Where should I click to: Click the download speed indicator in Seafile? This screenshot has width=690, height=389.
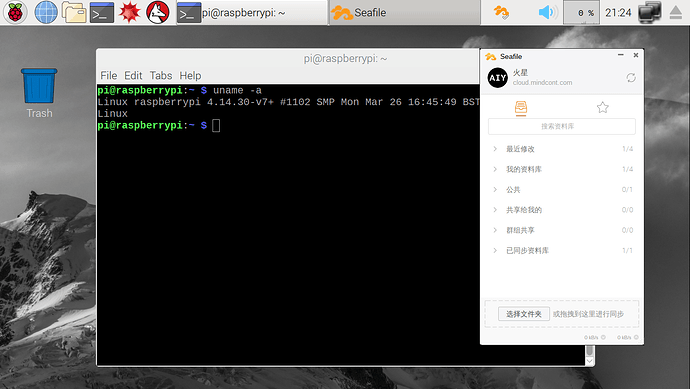coord(595,338)
